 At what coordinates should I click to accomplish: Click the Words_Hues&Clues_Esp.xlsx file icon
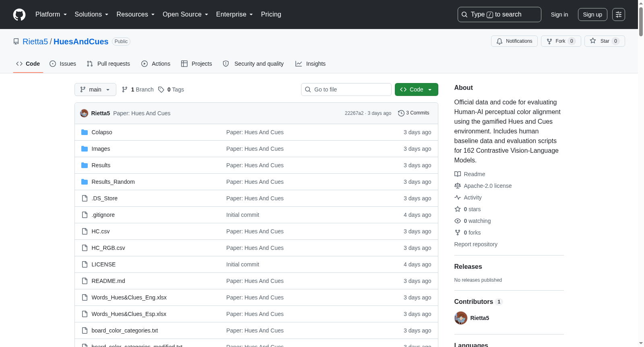pyautogui.click(x=85, y=314)
